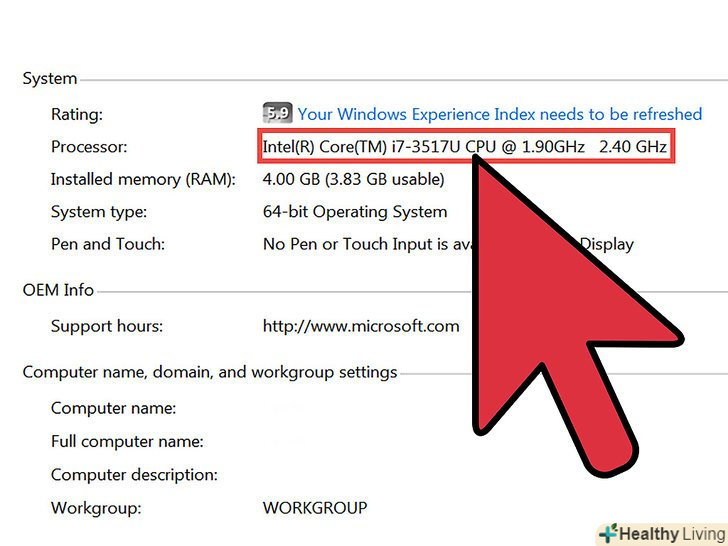
Task: Click the Full computer name: label
Action: click(127, 441)
